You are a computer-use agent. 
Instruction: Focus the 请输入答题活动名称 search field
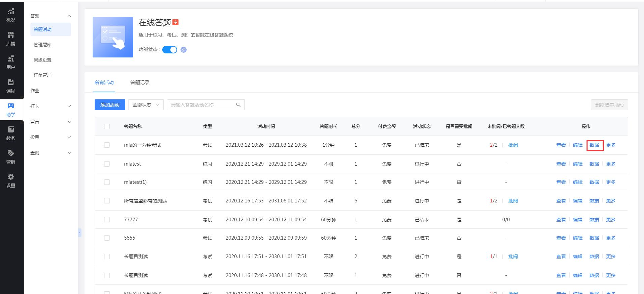(206, 105)
